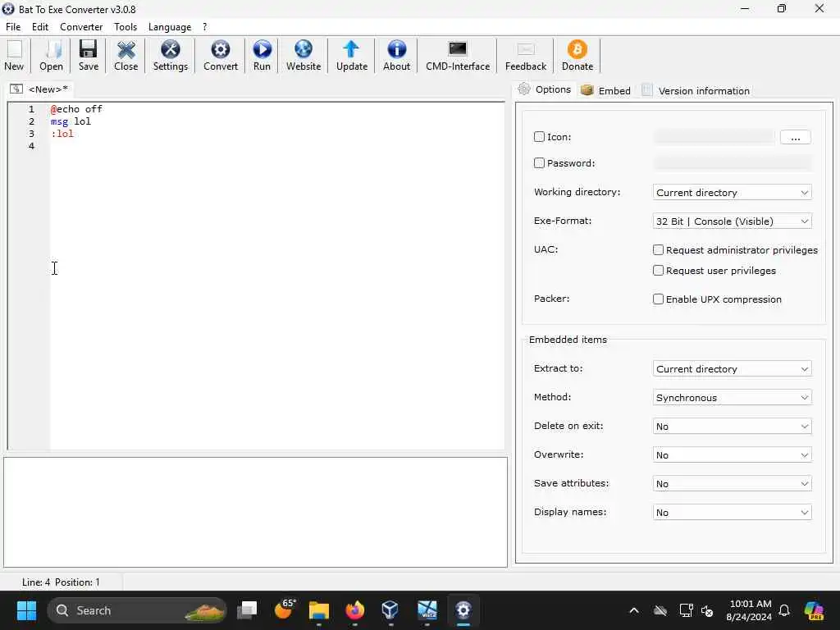Click the ':lol' label line in editor
Viewport: 840px width, 630px height.
tap(62, 134)
